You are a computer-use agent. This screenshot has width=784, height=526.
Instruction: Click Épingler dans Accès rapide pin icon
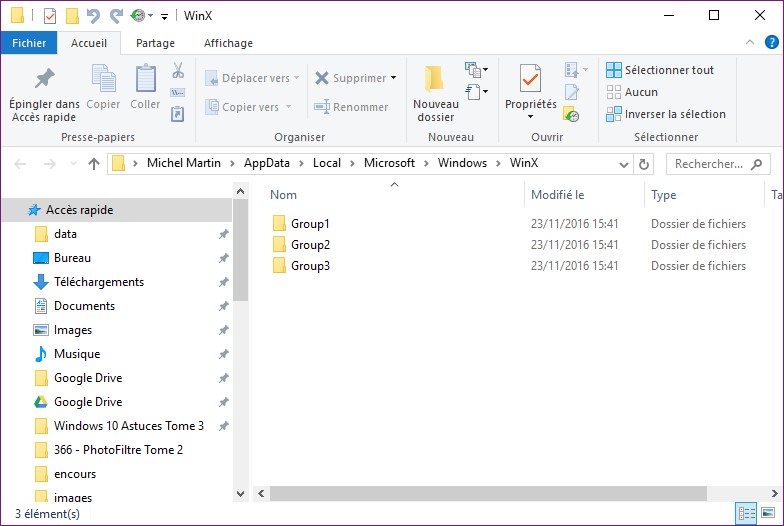[x=44, y=79]
